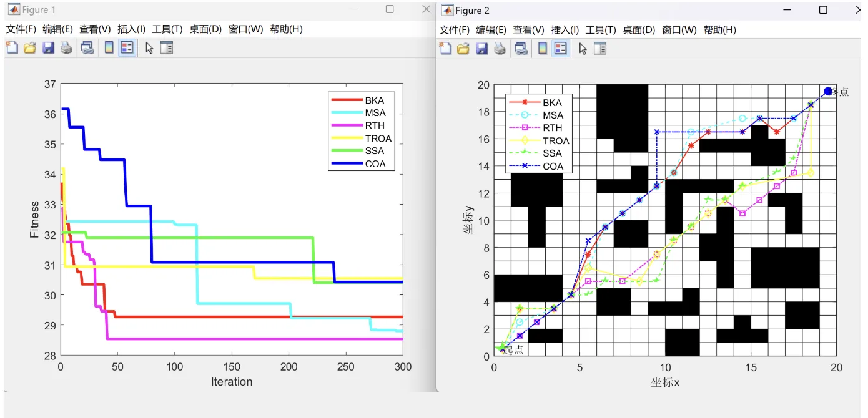Select RTH label in Figure 1 legend

tap(375, 125)
